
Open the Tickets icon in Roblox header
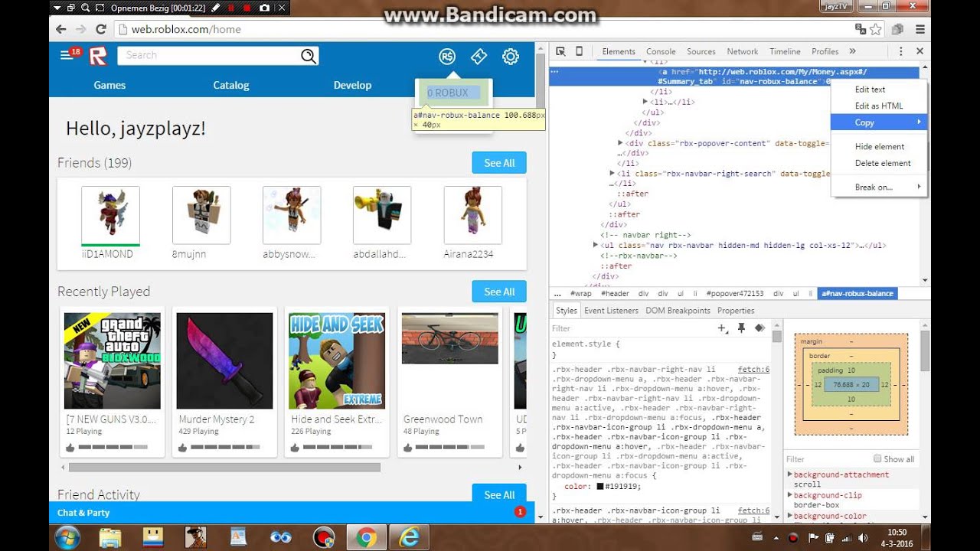point(479,56)
